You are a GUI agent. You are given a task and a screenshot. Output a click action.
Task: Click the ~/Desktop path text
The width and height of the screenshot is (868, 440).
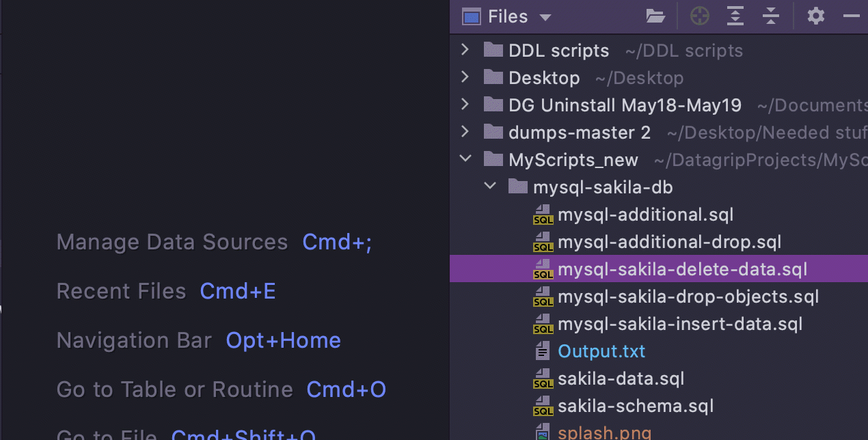[640, 78]
